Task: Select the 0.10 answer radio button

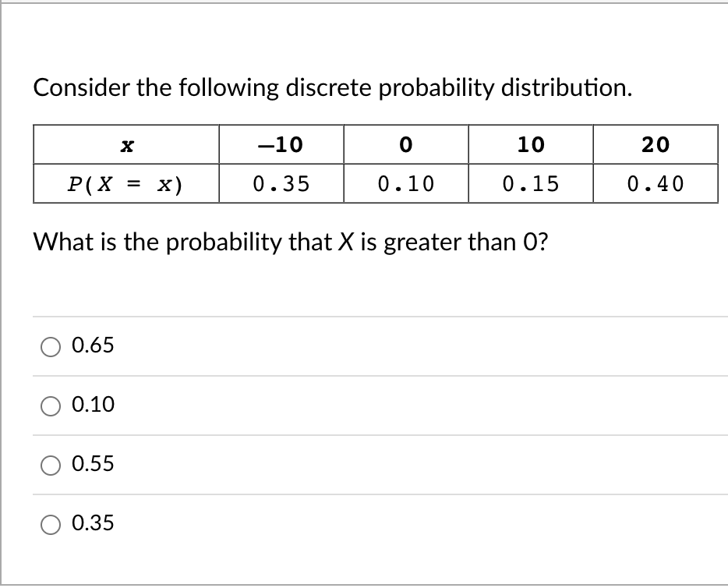Action: tap(51, 405)
